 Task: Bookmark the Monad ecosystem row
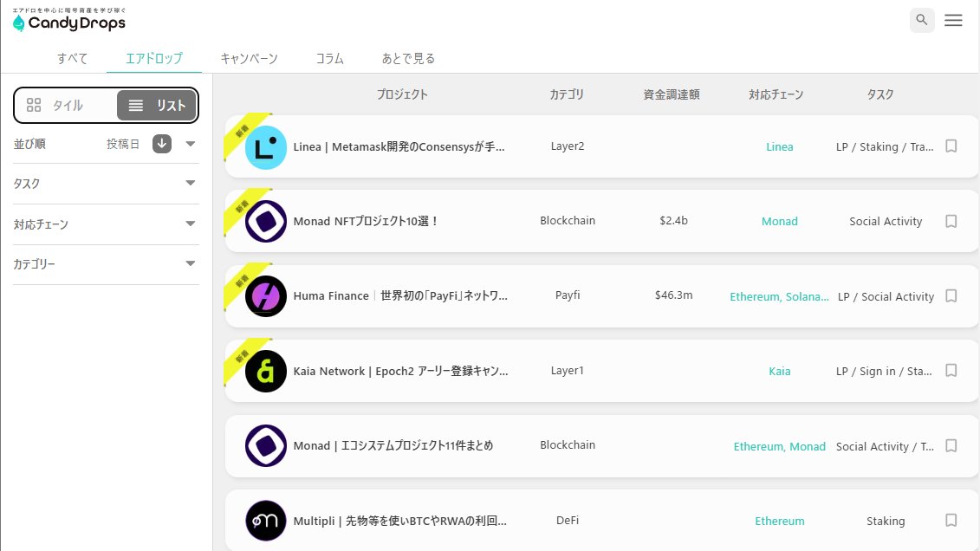point(951,445)
